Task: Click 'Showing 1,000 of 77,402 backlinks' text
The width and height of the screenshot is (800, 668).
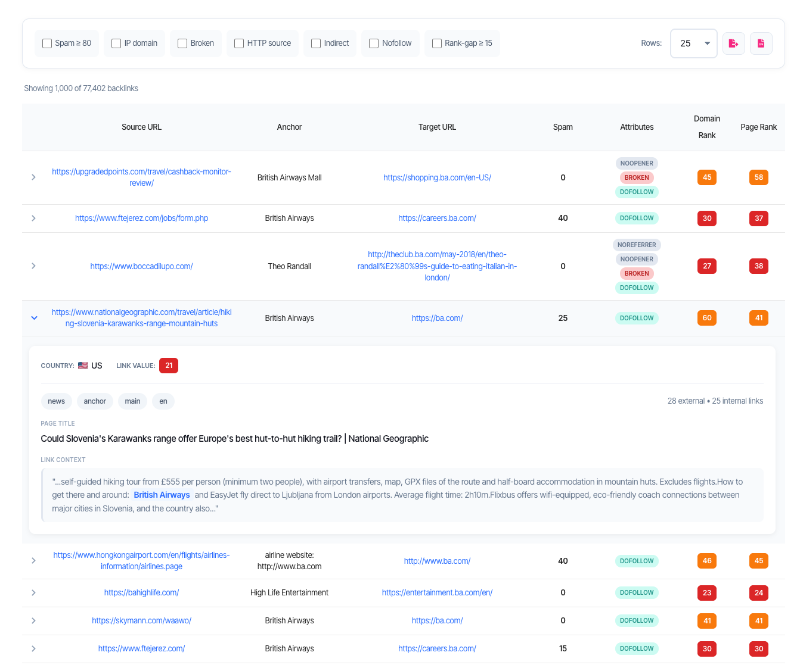Action: tap(81, 88)
